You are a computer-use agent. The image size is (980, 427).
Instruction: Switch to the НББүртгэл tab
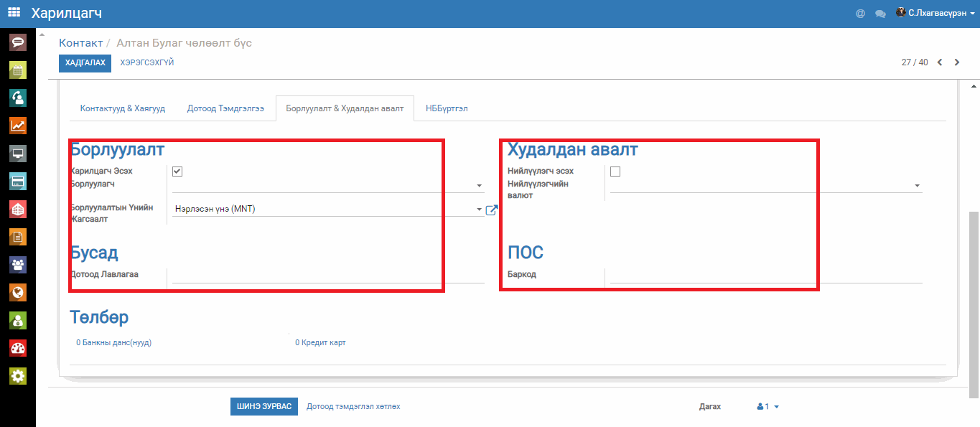click(x=447, y=108)
